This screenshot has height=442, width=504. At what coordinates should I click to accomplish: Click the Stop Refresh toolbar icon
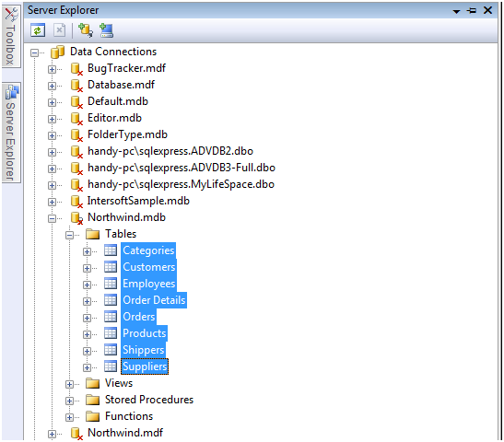pos(60,30)
